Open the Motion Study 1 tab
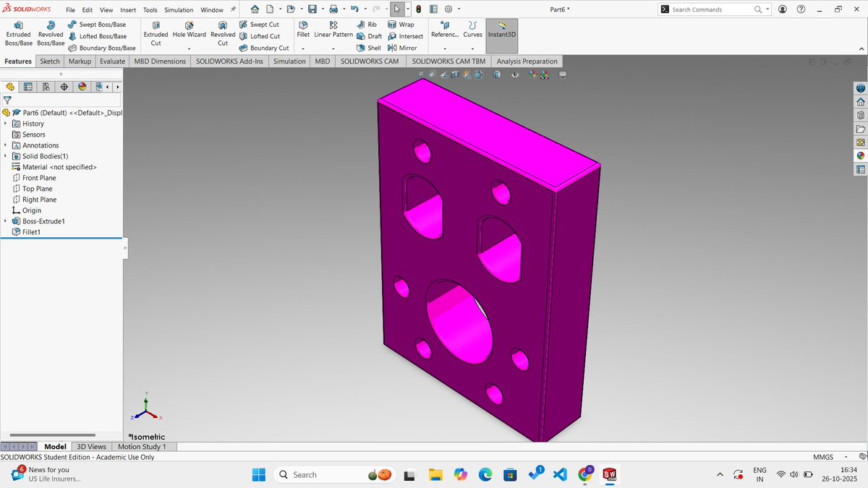This screenshot has height=488, width=868. click(x=142, y=447)
